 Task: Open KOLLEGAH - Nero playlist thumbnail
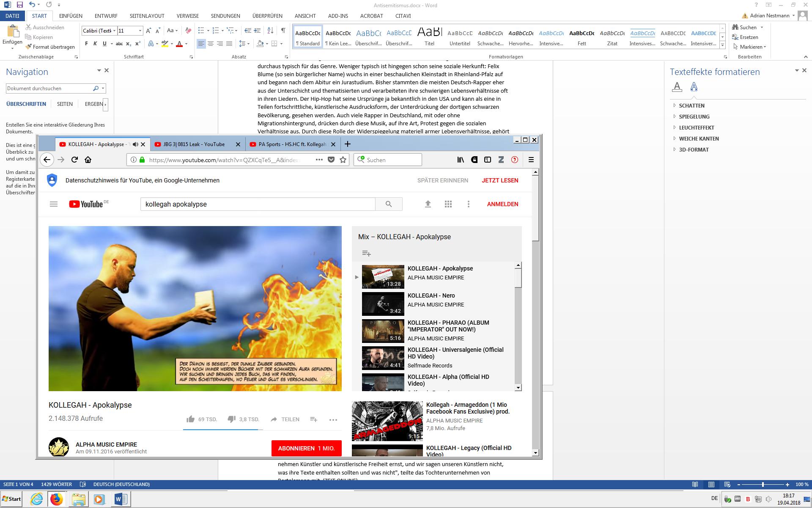tap(383, 304)
